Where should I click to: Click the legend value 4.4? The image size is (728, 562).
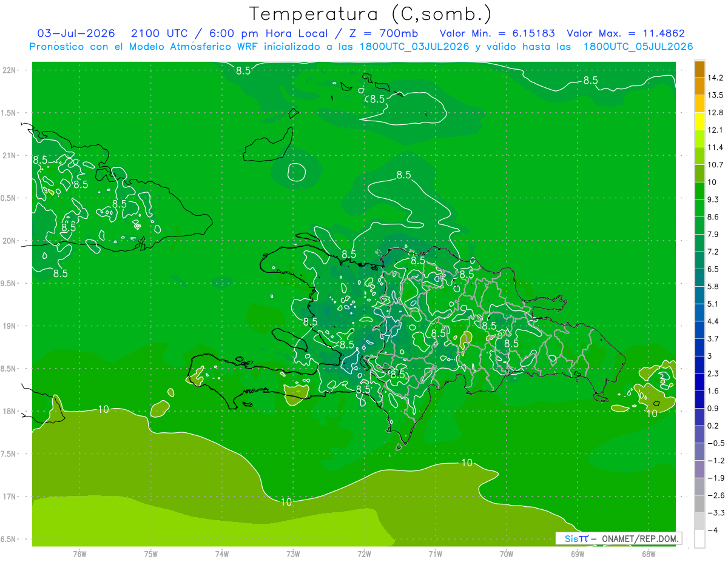pyautogui.click(x=714, y=321)
